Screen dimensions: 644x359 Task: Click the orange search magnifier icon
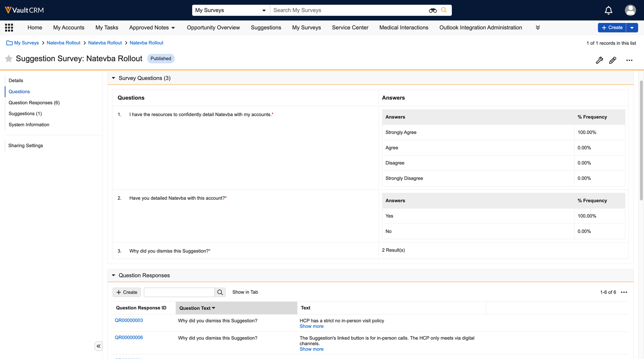[444, 10]
